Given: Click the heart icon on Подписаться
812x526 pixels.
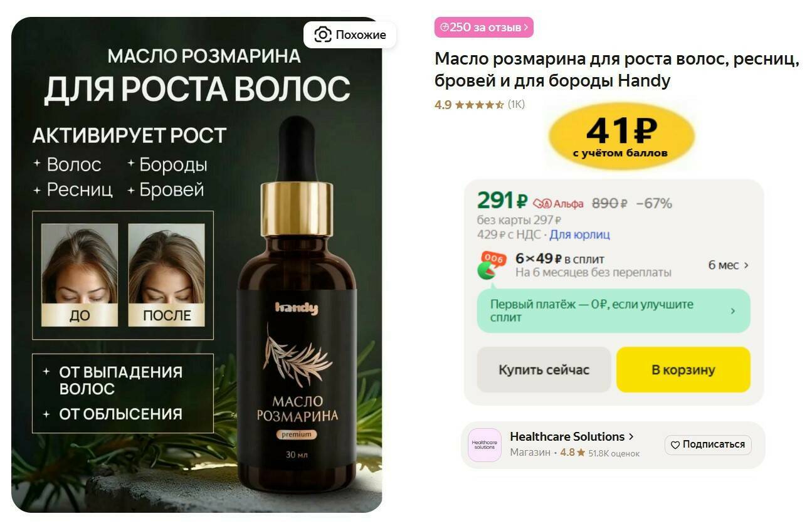Looking at the screenshot, I should [x=675, y=444].
